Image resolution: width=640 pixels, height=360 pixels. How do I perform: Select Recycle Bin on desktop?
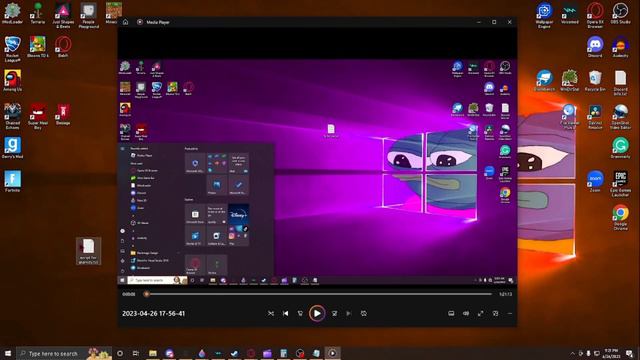pyautogui.click(x=595, y=80)
